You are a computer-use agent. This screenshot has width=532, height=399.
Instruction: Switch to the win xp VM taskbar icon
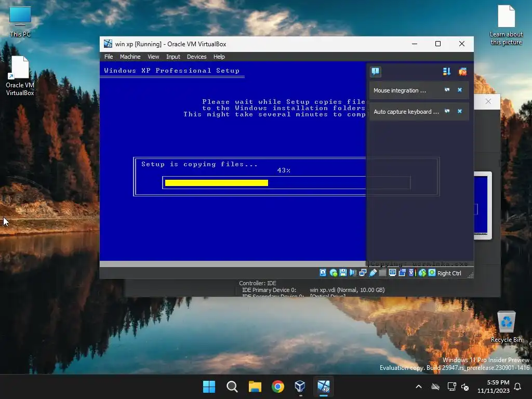[x=324, y=387]
